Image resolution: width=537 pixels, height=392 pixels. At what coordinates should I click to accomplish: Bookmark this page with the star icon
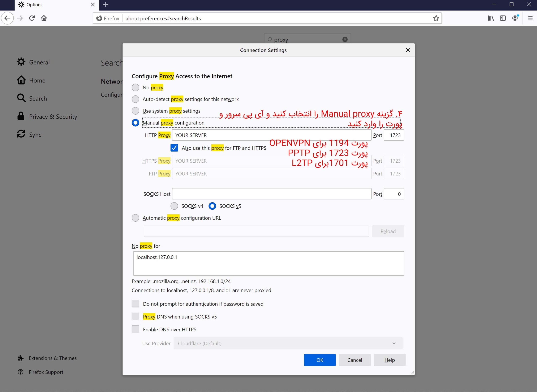tap(436, 18)
